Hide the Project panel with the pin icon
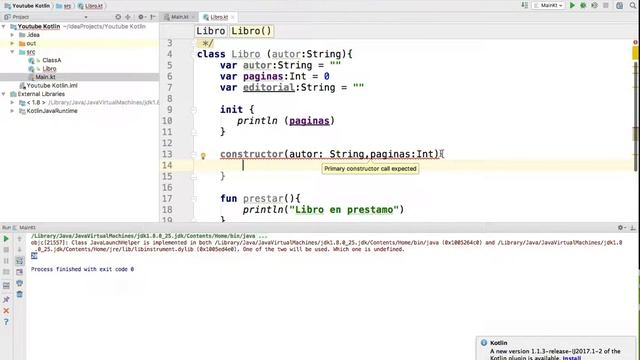Screen dimensions: 640x360 (153, 17)
